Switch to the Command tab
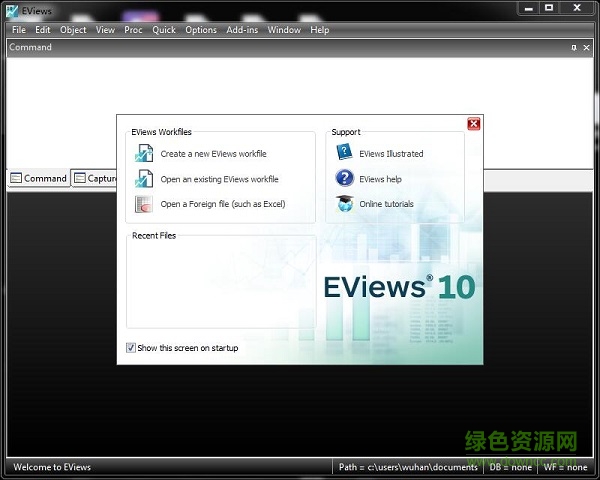The height and width of the screenshot is (480, 600). pos(39,178)
